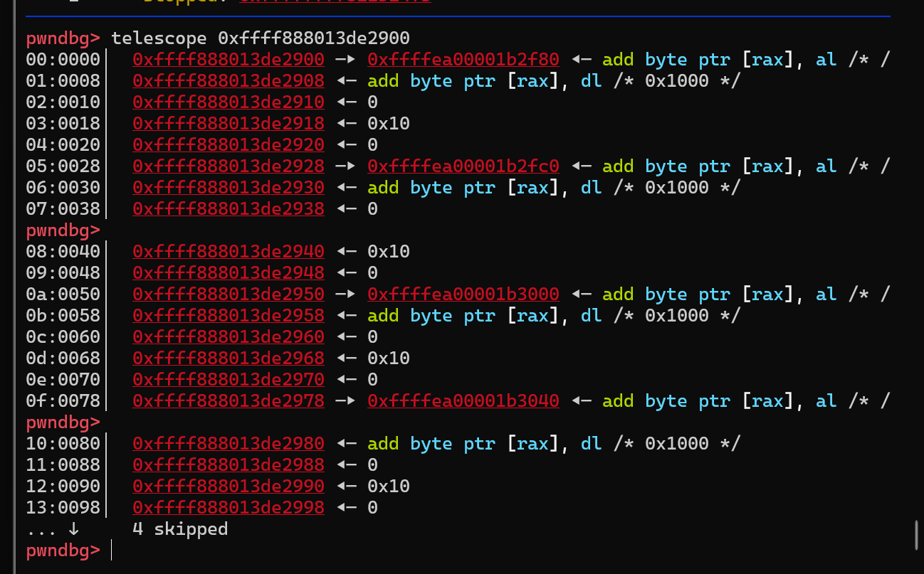924x574 pixels.
Task: Click address 0xffff888013de2908
Action: (228, 81)
